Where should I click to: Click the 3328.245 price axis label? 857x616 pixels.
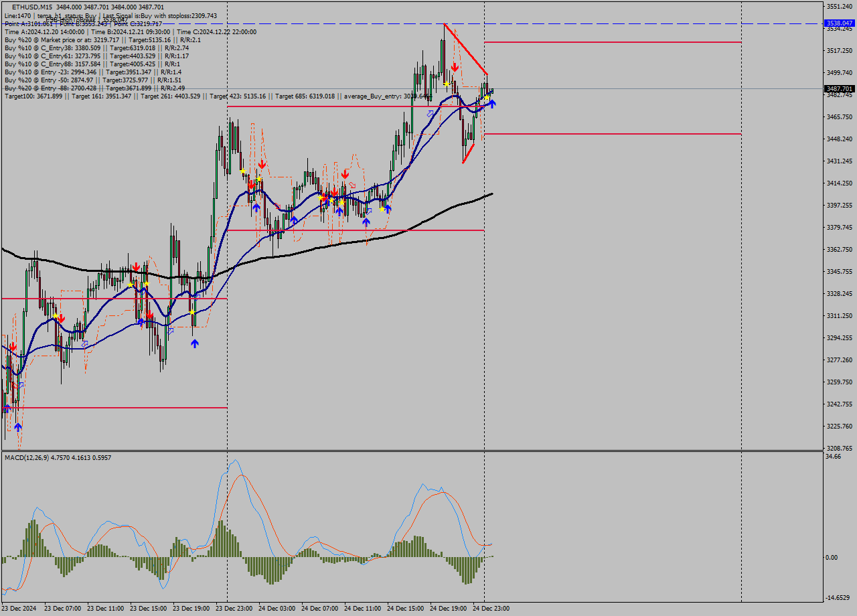[840, 293]
